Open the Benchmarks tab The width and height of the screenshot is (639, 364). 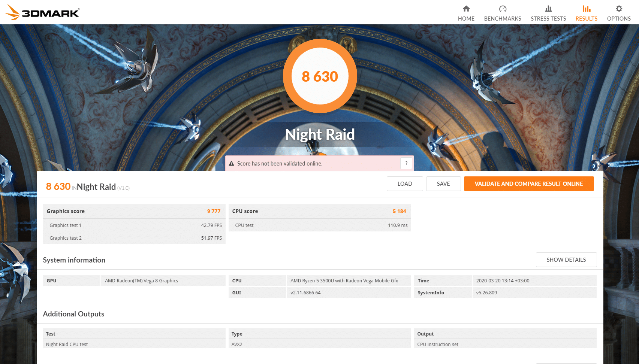coord(502,18)
